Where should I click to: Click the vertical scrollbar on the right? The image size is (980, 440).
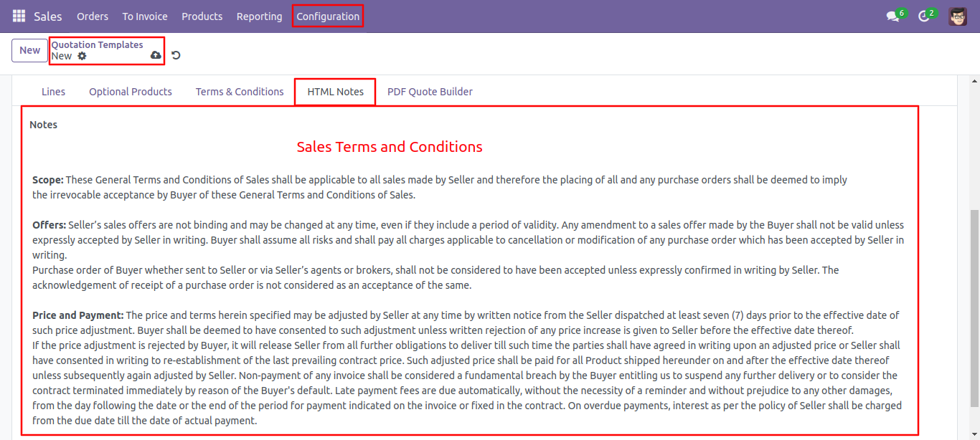coord(974,287)
